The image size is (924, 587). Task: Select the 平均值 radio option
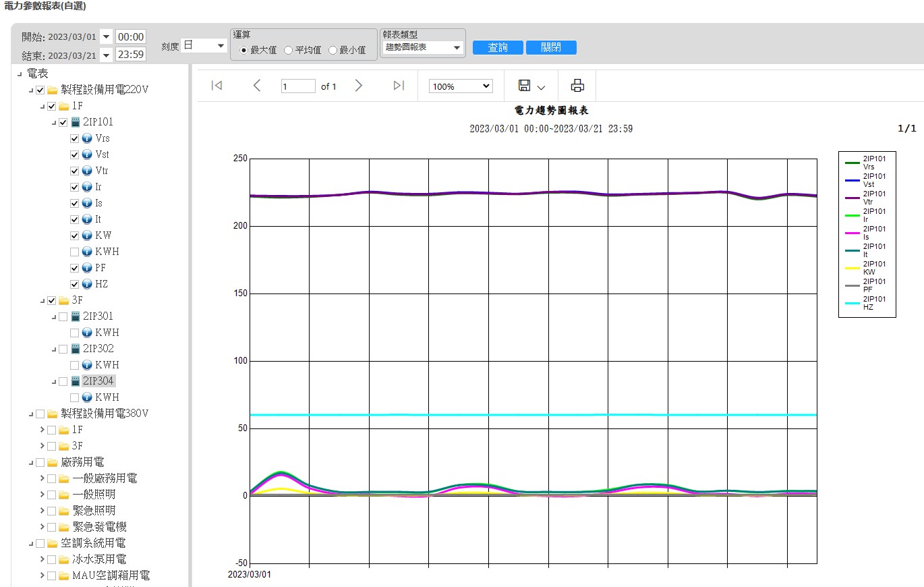(289, 50)
